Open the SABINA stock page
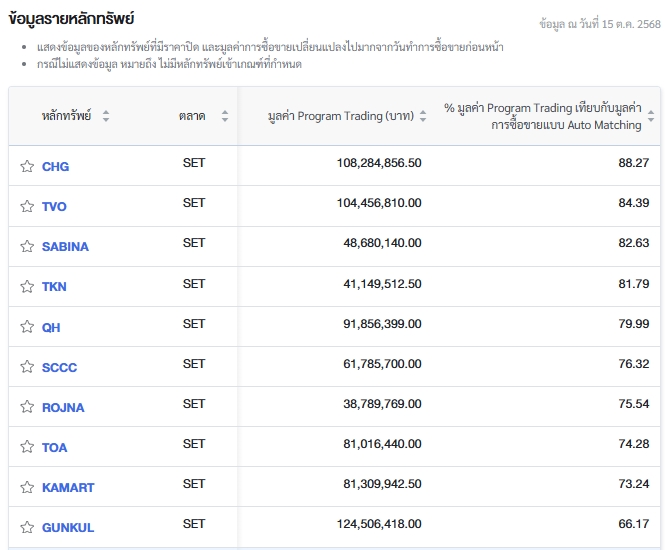Screen dimensions: 665x550 (x=65, y=247)
